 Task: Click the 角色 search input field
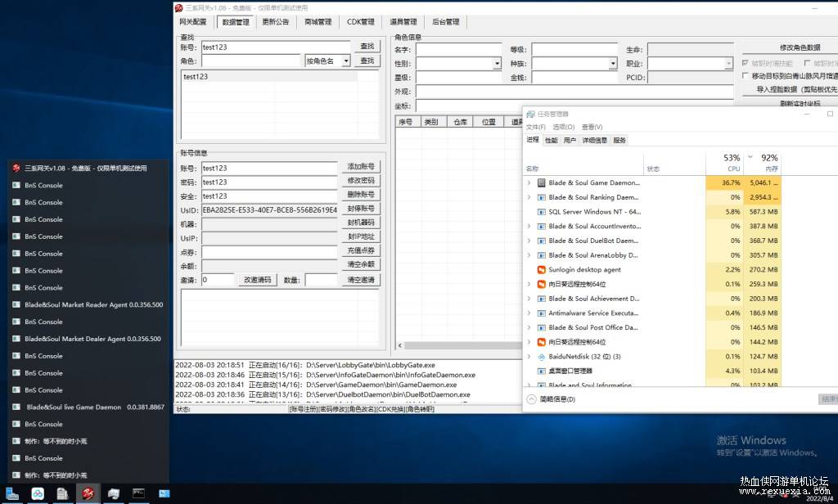(251, 61)
